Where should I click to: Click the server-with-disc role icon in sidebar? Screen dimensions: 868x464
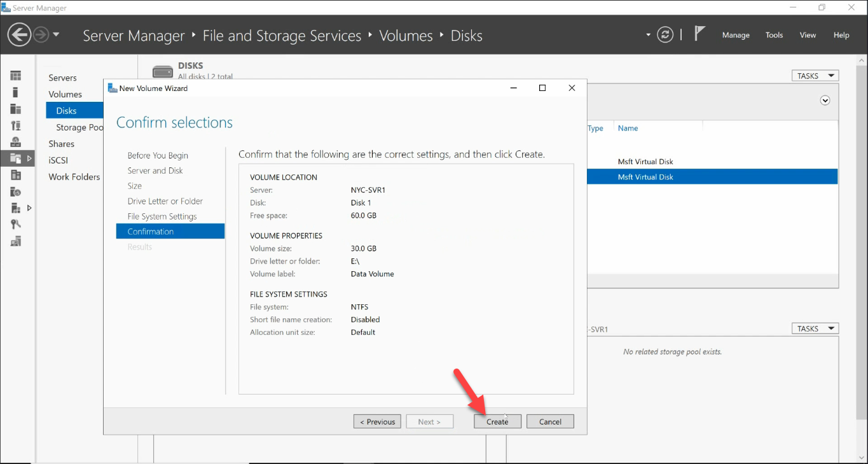[16, 192]
